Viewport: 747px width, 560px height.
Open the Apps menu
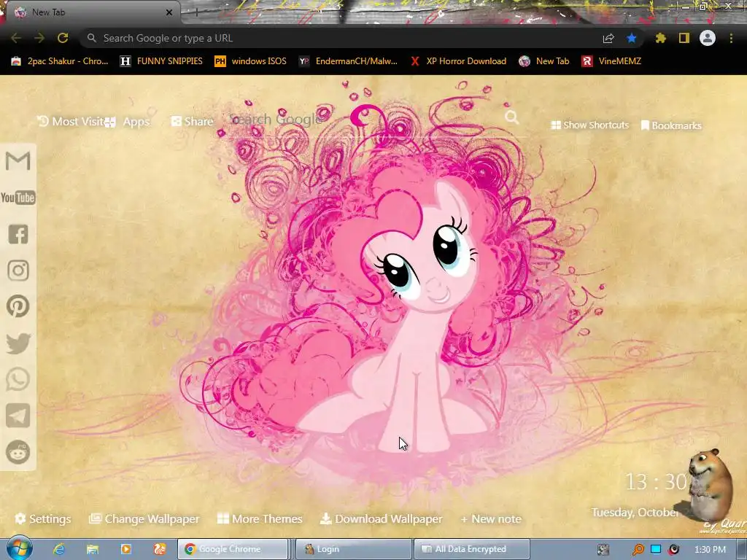tap(128, 122)
